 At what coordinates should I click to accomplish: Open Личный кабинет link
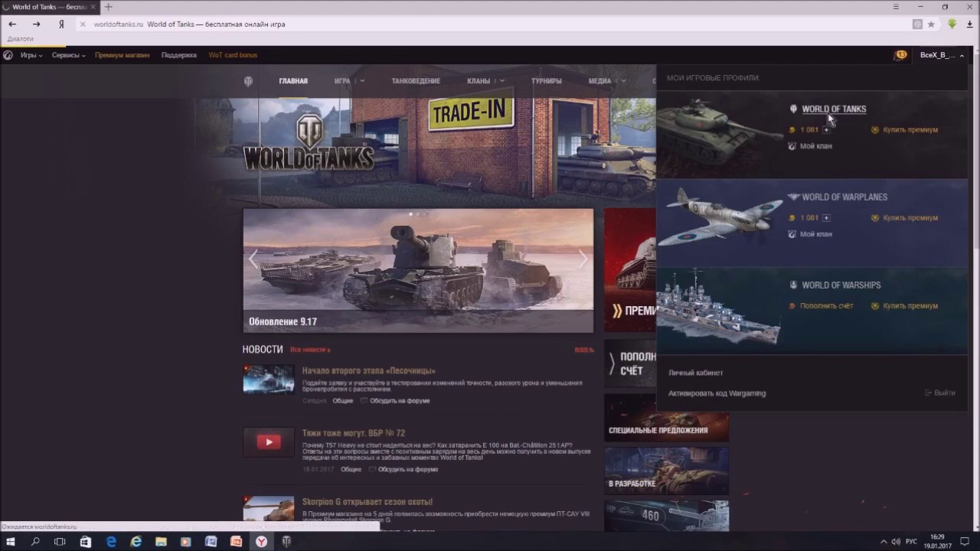pyautogui.click(x=695, y=373)
